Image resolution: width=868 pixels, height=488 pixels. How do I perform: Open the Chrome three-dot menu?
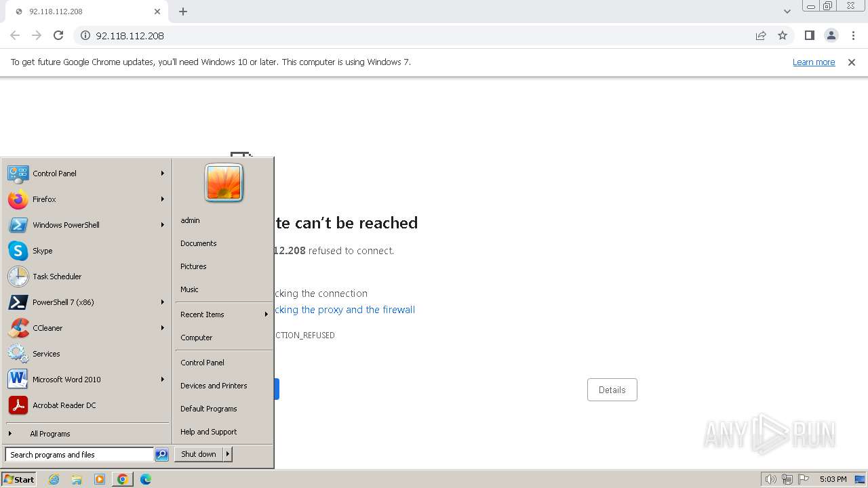point(853,35)
